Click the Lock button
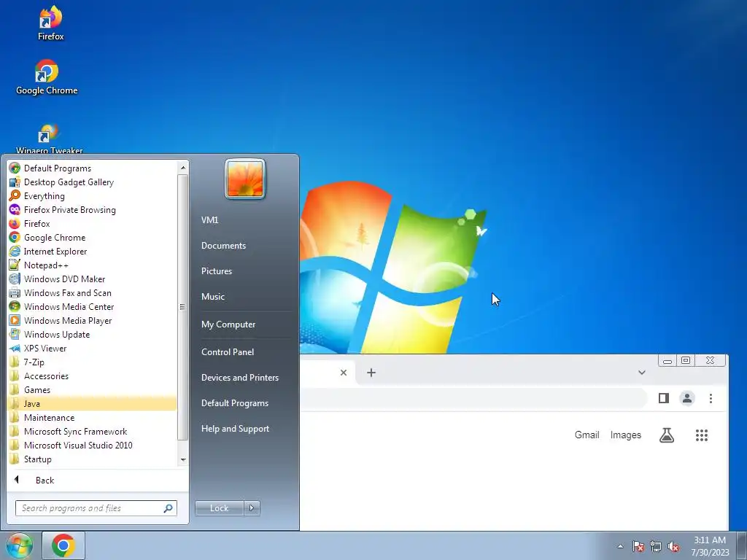The height and width of the screenshot is (560, 747). [x=219, y=508]
